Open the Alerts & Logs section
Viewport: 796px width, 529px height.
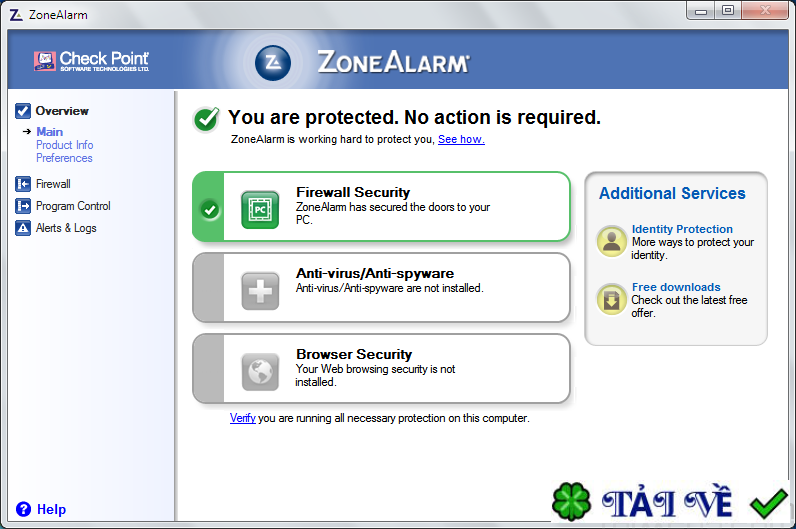pyautogui.click(x=66, y=228)
